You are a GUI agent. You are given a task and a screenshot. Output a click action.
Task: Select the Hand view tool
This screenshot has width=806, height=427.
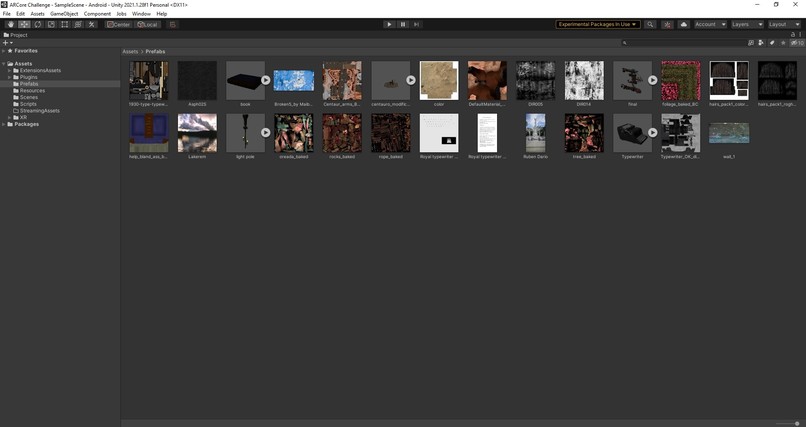(x=11, y=24)
